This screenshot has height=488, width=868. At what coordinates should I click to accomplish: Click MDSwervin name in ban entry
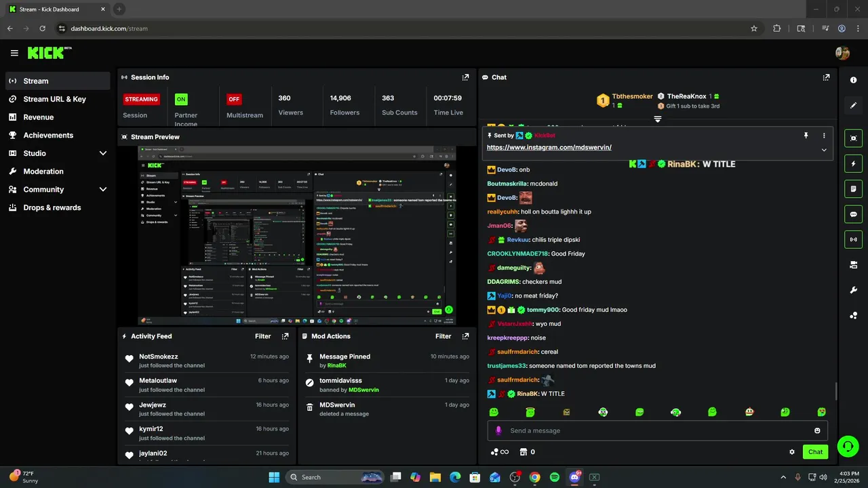363,390
